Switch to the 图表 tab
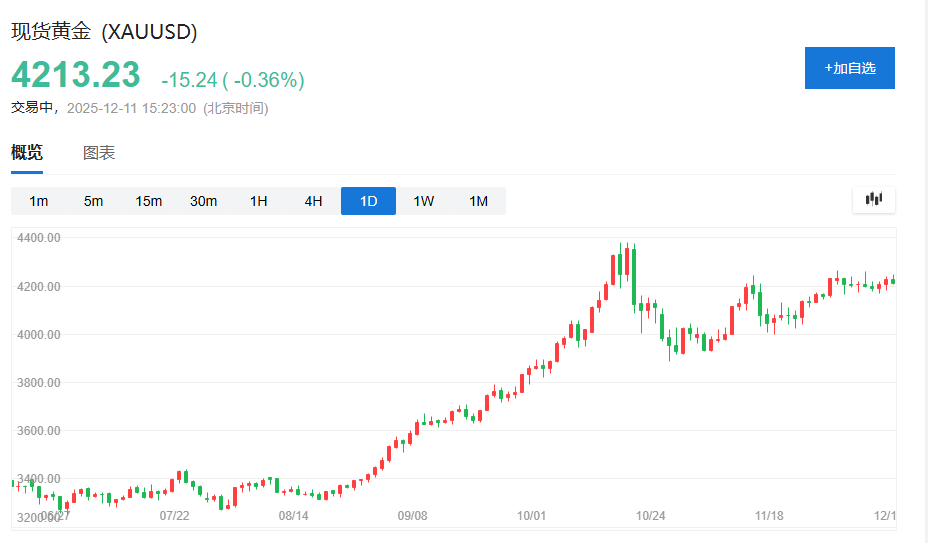 99,153
